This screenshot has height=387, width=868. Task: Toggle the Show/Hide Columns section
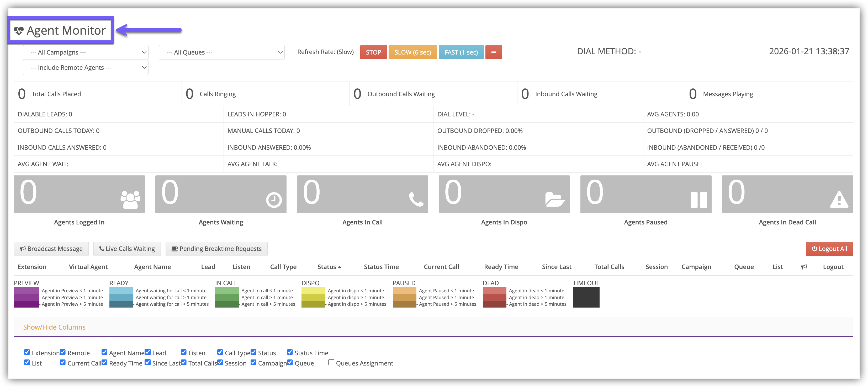(x=54, y=327)
